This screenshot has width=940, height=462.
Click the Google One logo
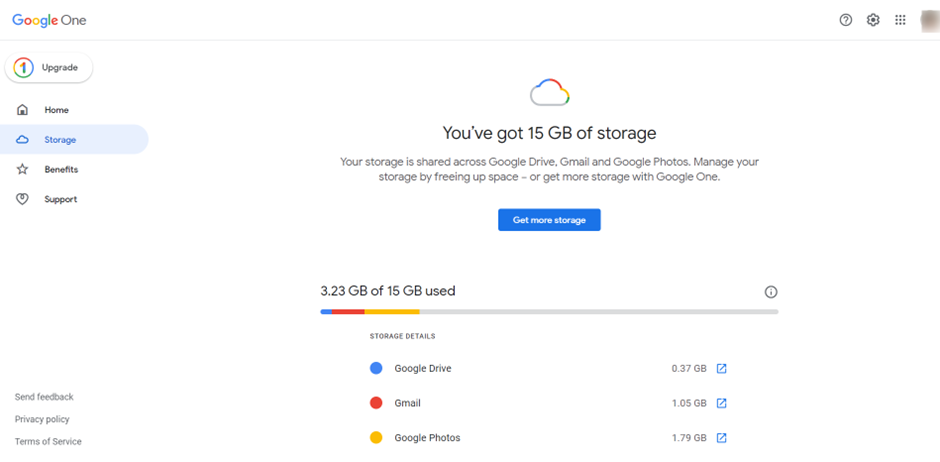pos(47,20)
